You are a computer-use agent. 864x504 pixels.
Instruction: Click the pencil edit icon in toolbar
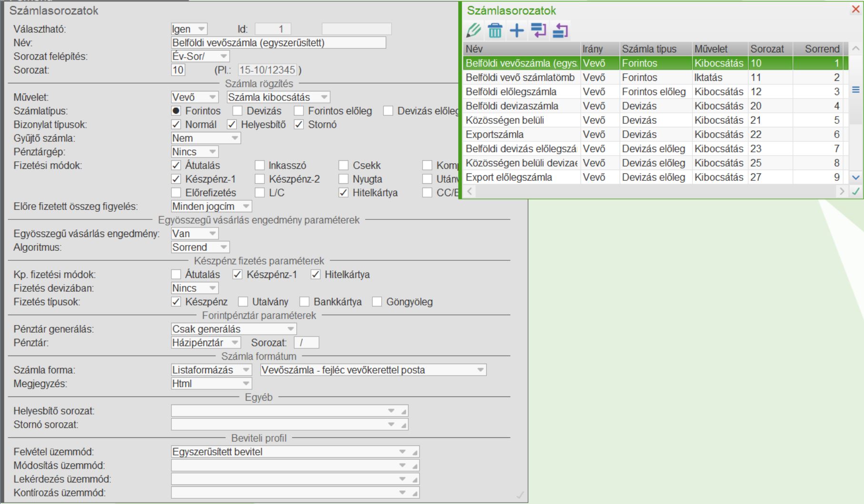coord(473,31)
